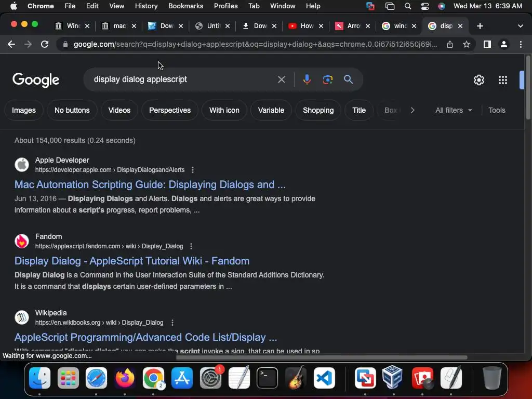Close the 'mac' tab

click(134, 26)
